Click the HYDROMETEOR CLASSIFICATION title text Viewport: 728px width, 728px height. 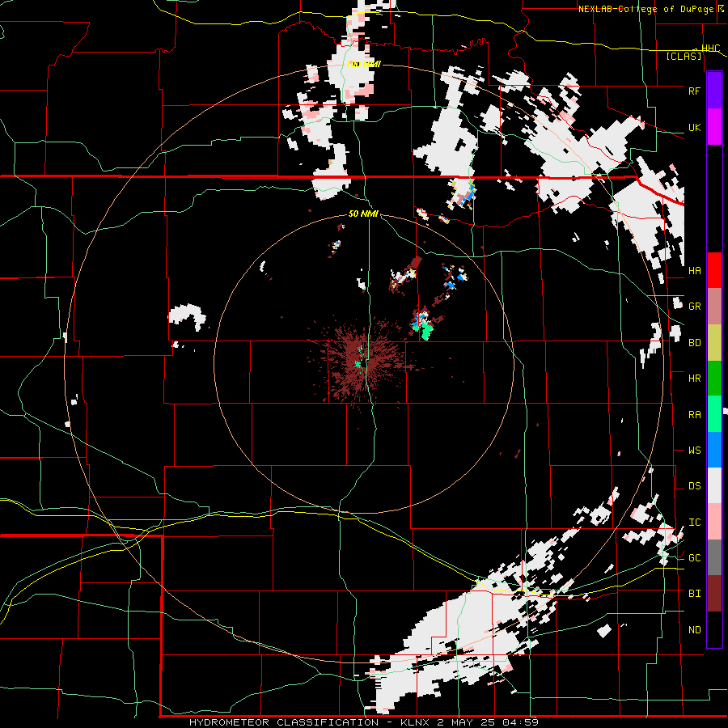click(284, 722)
